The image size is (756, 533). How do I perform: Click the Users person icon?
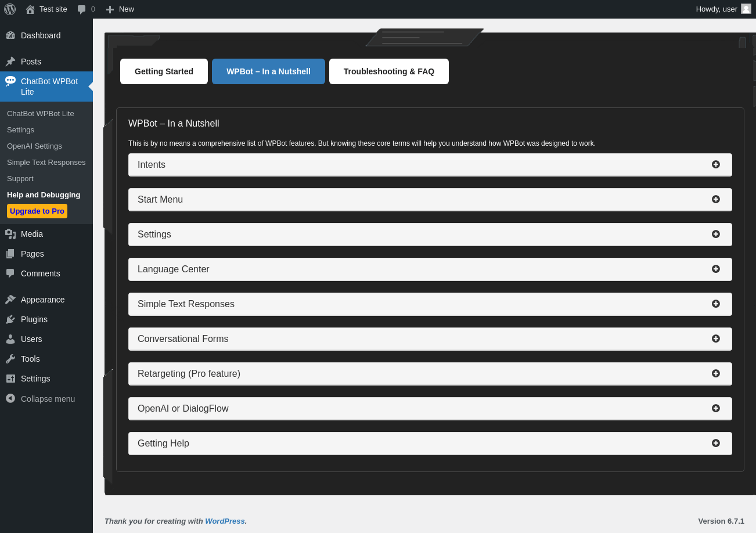(x=10, y=339)
